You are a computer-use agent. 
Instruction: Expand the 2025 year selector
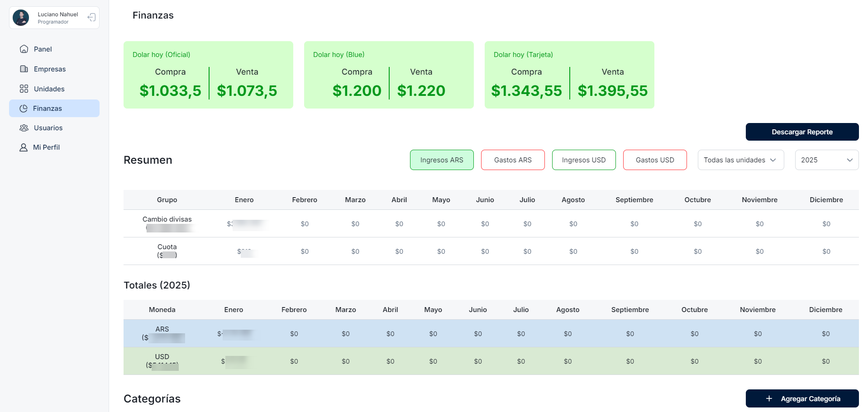point(826,160)
